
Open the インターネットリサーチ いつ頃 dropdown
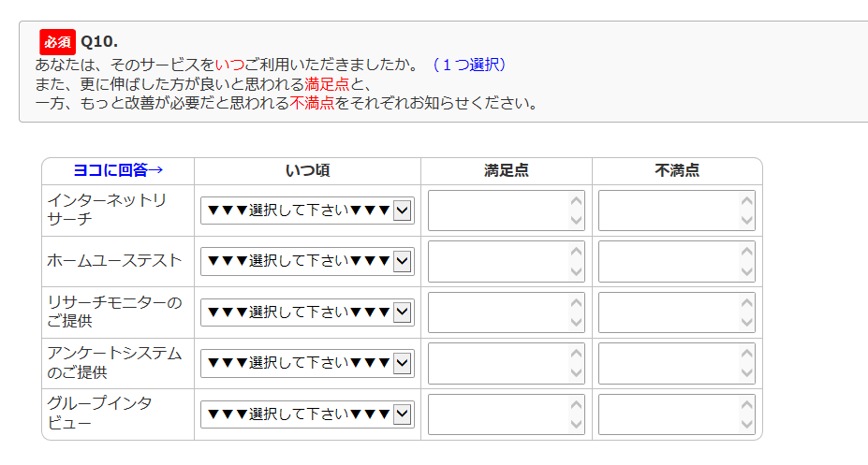[307, 211]
